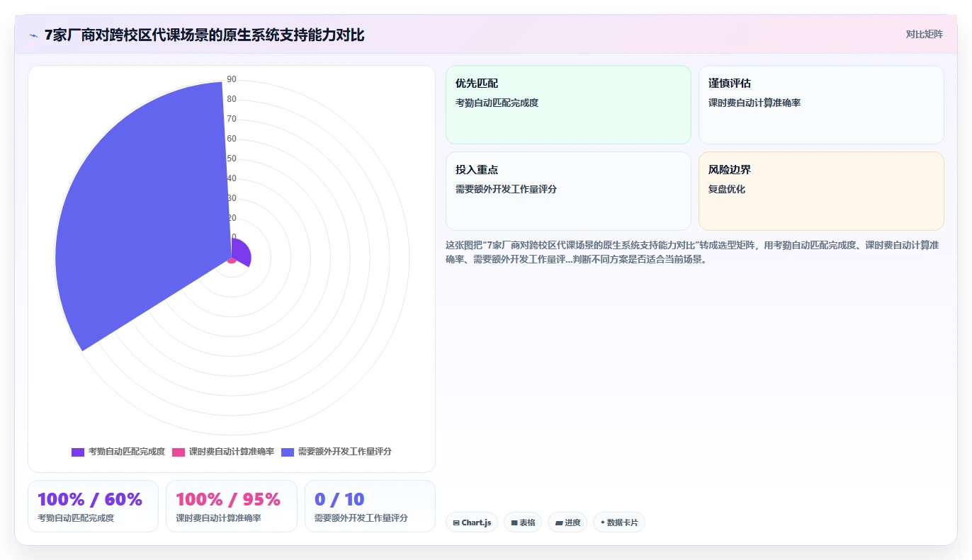972x560 pixels.
Task: Click the 100% / 60% stat card
Action: click(93, 506)
